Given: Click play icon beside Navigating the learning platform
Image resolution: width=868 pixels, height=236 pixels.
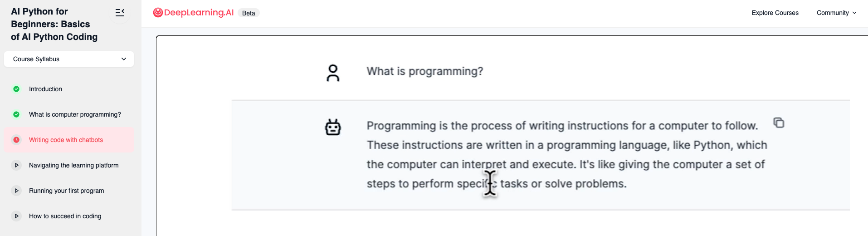Looking at the screenshot, I should coord(16,165).
